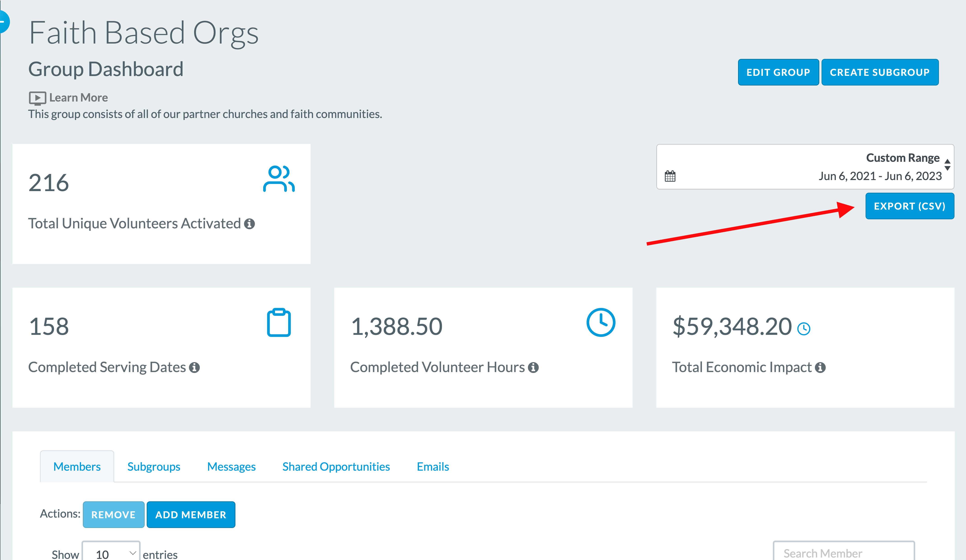Click info icon beside Total Unique Volunteers Activated

coord(250,224)
